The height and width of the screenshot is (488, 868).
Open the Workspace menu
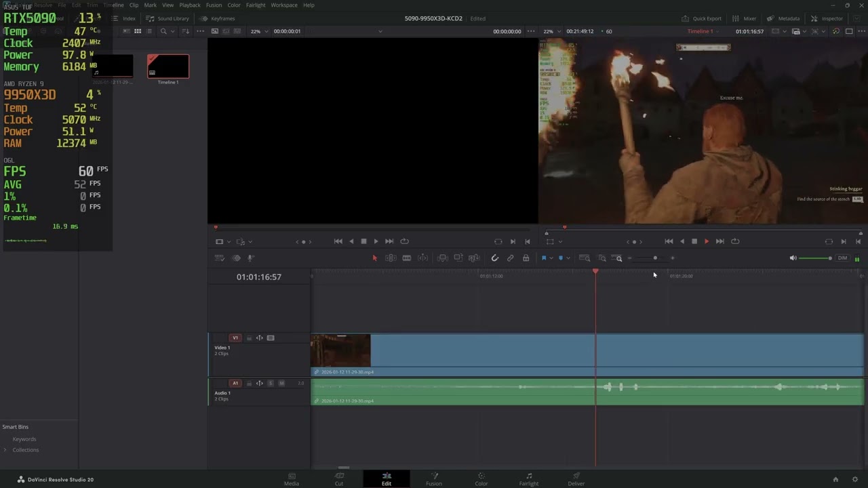click(x=284, y=5)
